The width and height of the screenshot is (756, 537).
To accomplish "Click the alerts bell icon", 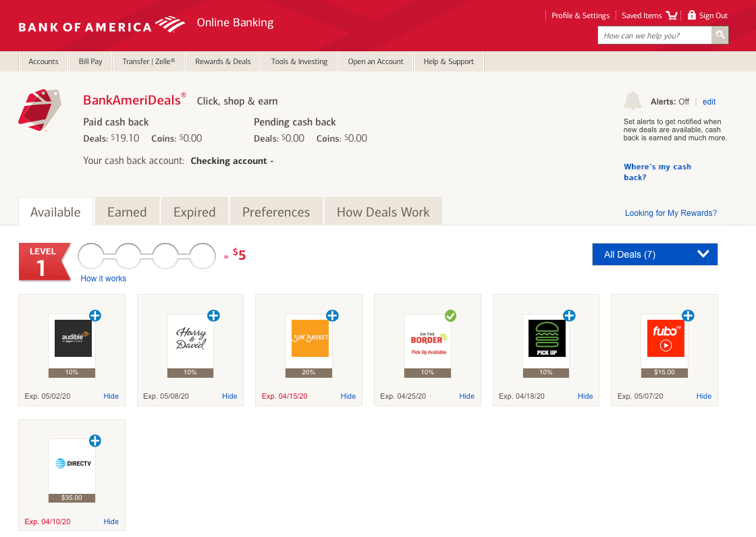I will pos(632,101).
